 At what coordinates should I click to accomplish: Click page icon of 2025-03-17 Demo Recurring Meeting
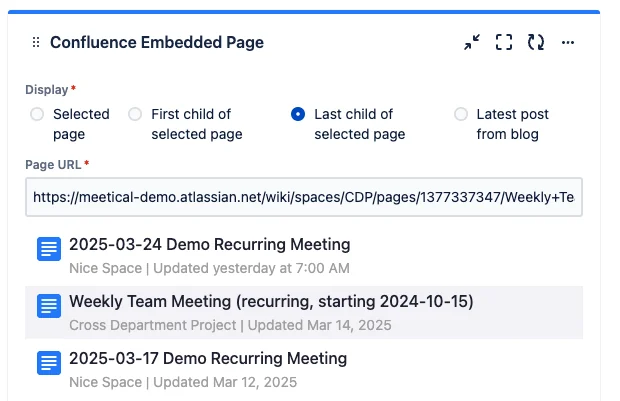(49, 363)
